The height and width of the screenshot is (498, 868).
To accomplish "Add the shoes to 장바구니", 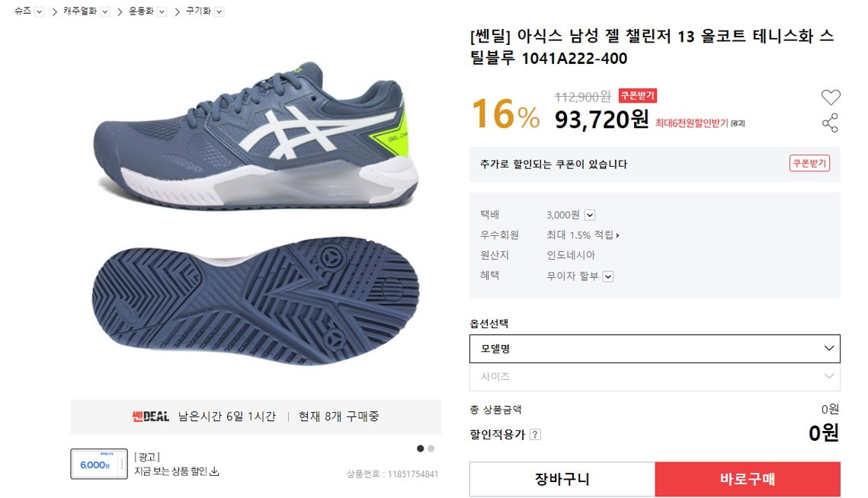I will pyautogui.click(x=562, y=479).
